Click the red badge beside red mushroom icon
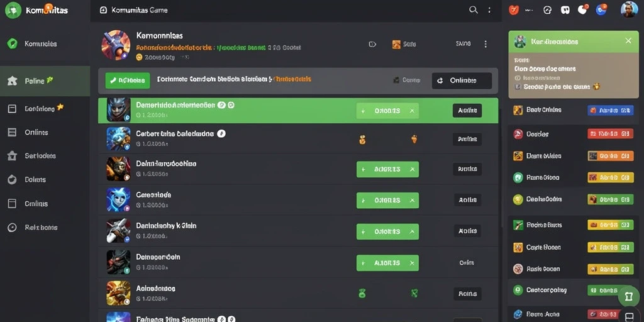644x322 pixels. (x=610, y=134)
